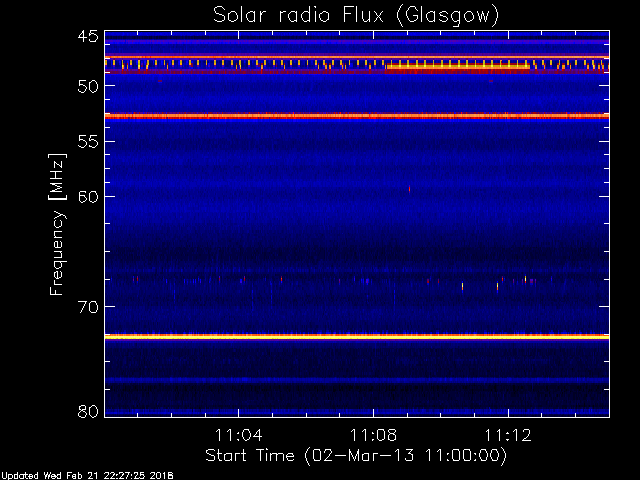Click the "Start Time (02-Mar-13 11:00:00)" label
The height and width of the screenshot is (480, 640).
[356, 455]
